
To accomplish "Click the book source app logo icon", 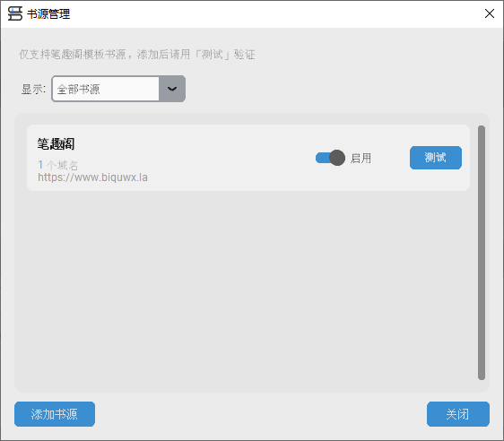I will [15, 13].
